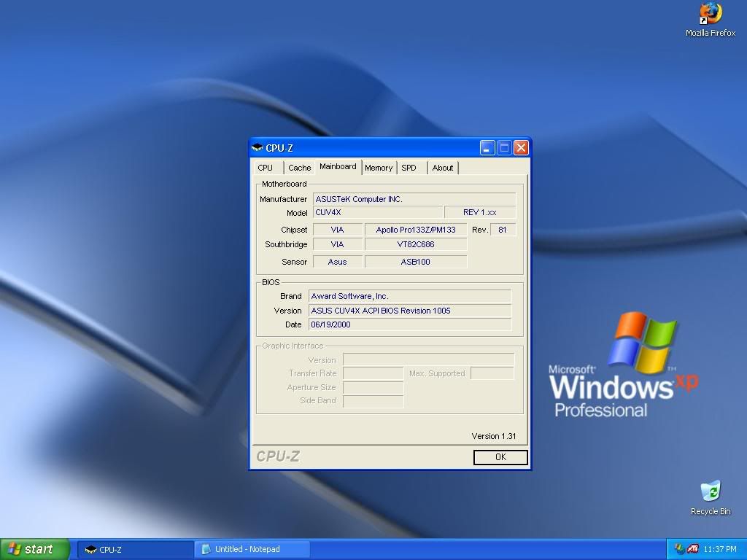This screenshot has width=747, height=560.
Task: Open the Cache tab
Action: pos(299,168)
